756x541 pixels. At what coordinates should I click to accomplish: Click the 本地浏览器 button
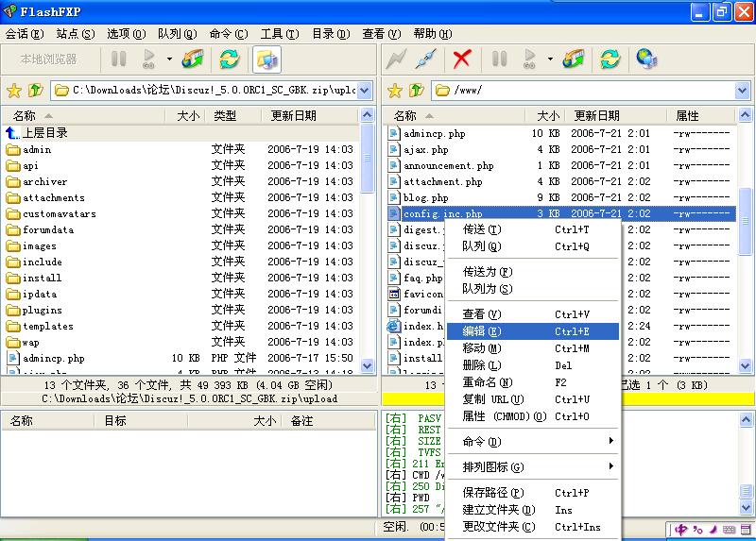point(49,59)
